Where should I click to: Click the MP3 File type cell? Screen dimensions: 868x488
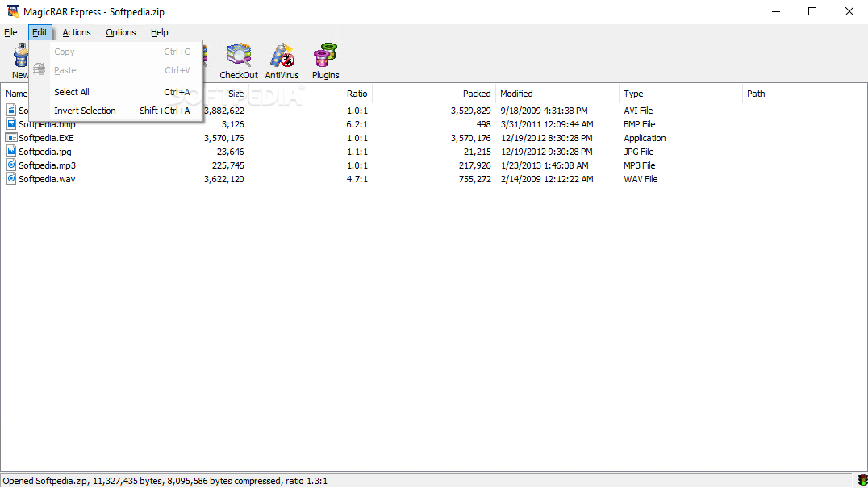click(640, 165)
